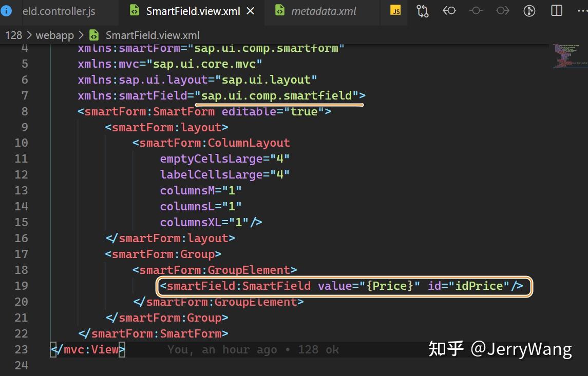Click the file icon on metadata.xml tab
This screenshot has height=376, width=588.
(280, 9)
